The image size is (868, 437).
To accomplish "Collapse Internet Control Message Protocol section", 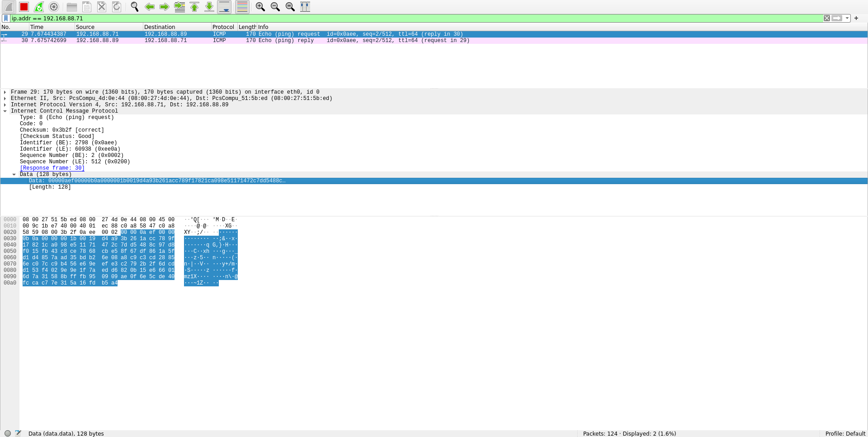I will point(5,111).
